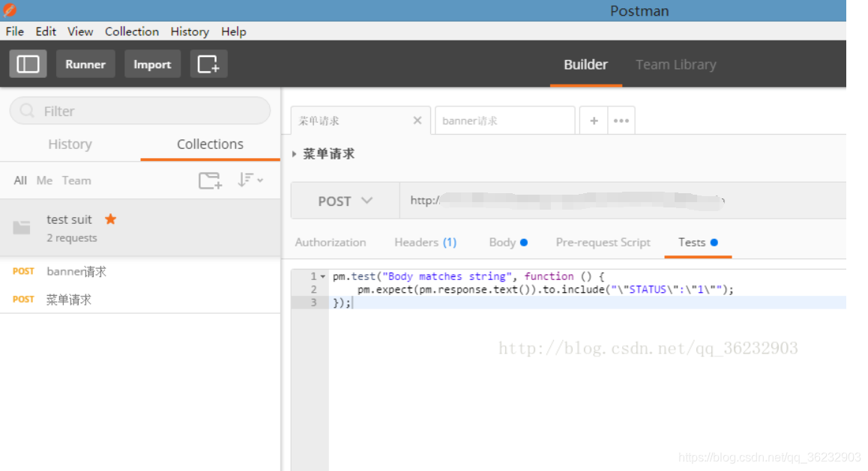Open the Collection menu

[132, 31]
